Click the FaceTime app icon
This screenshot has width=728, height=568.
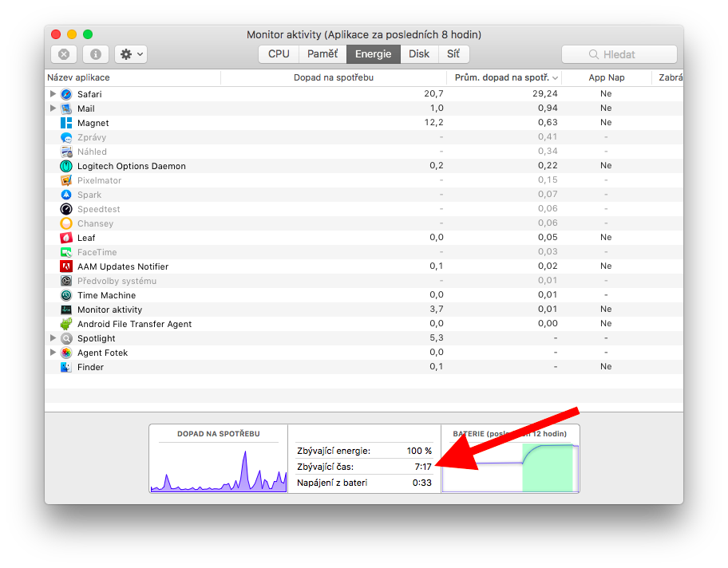pos(66,252)
